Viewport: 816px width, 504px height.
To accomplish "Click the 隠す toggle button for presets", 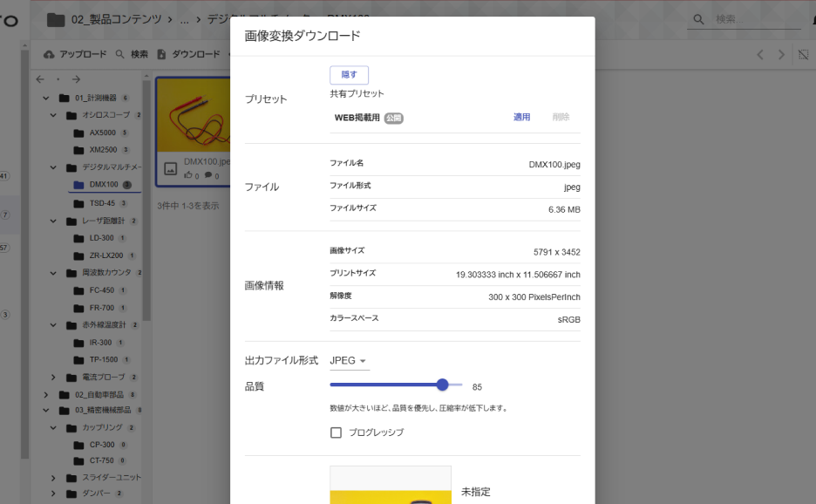I will [349, 74].
